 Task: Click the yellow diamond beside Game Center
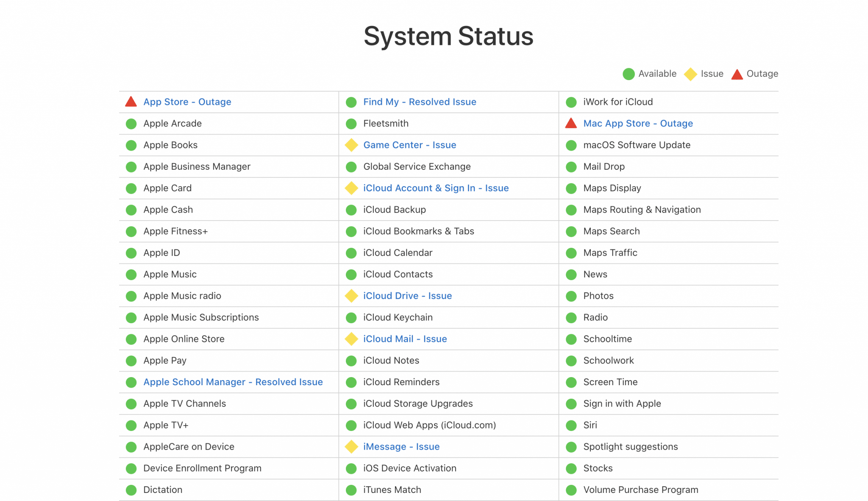click(x=351, y=145)
